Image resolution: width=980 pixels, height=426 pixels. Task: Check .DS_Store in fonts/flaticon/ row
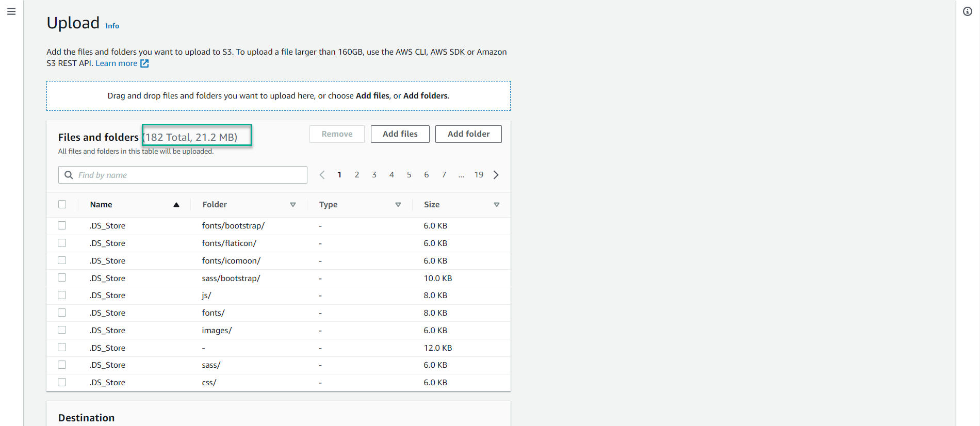point(62,243)
